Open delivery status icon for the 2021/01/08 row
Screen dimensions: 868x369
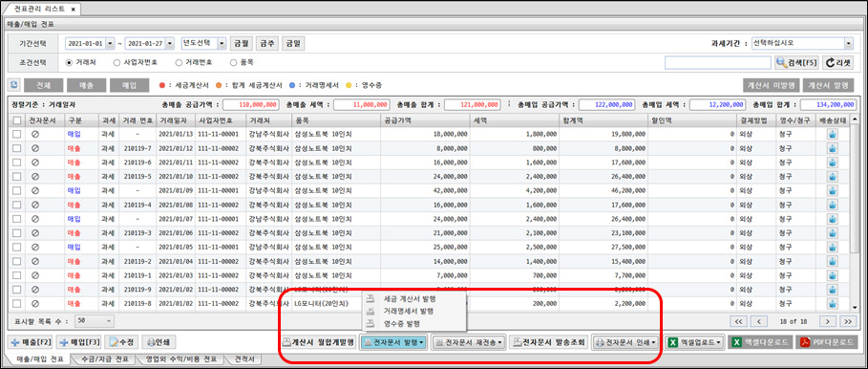tap(834, 205)
